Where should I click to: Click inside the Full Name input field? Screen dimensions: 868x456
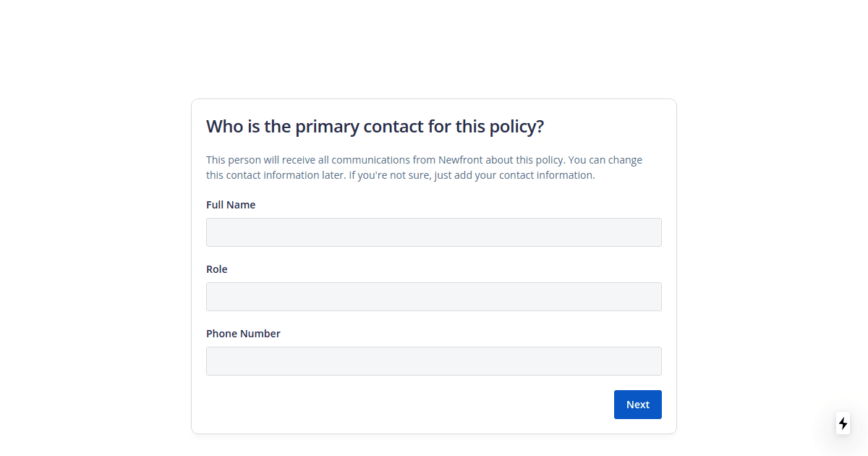tap(434, 232)
